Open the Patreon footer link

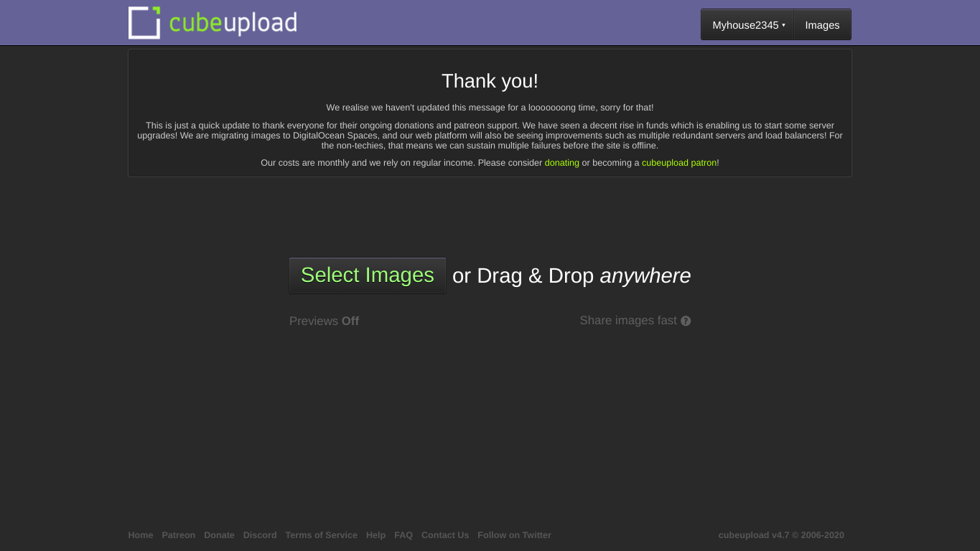tap(178, 535)
